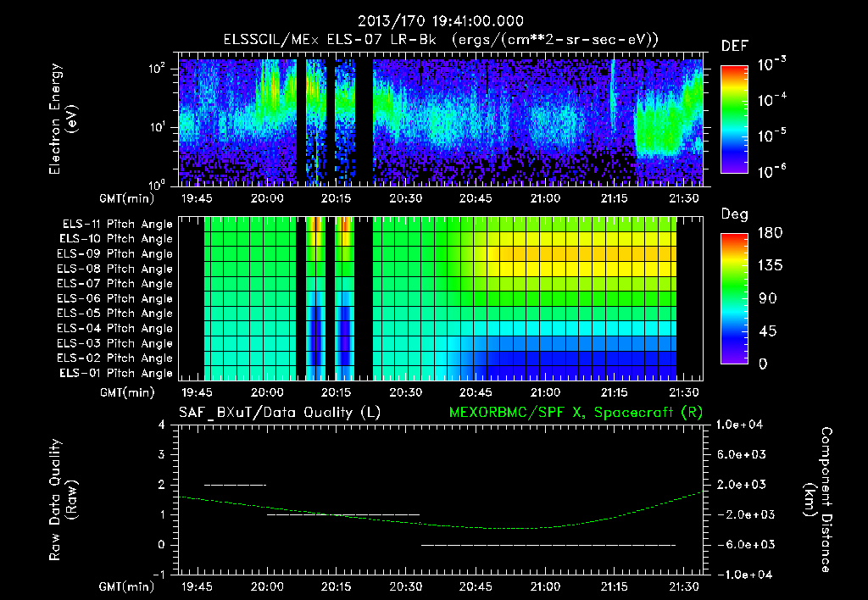The height and width of the screenshot is (600, 868).
Task: Click the data quality level 0 line segment
Action: pyautogui.click(x=548, y=545)
